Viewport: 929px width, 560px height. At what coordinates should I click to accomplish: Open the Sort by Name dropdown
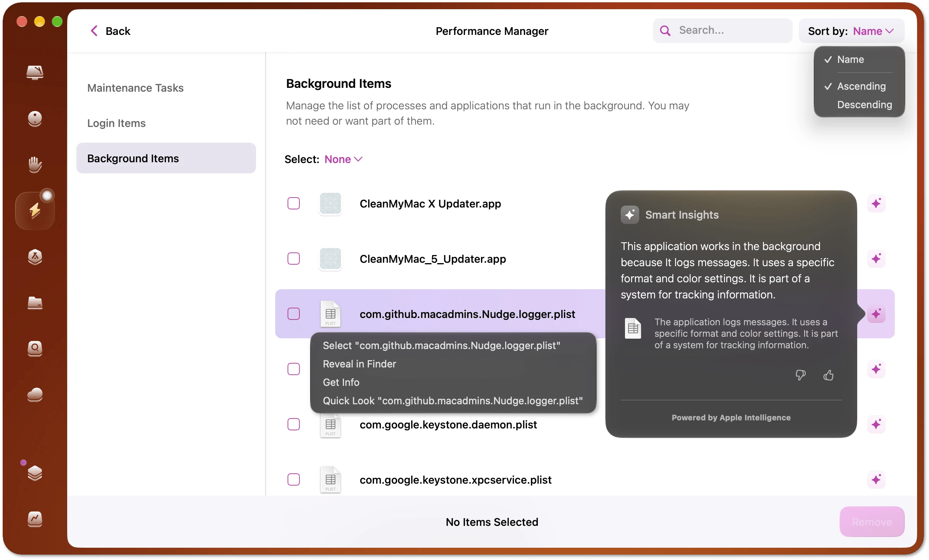[x=851, y=31]
